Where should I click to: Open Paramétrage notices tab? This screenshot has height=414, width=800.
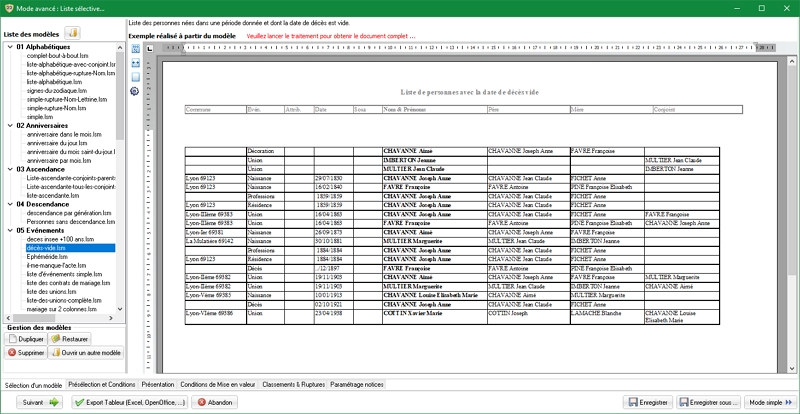coord(357,384)
